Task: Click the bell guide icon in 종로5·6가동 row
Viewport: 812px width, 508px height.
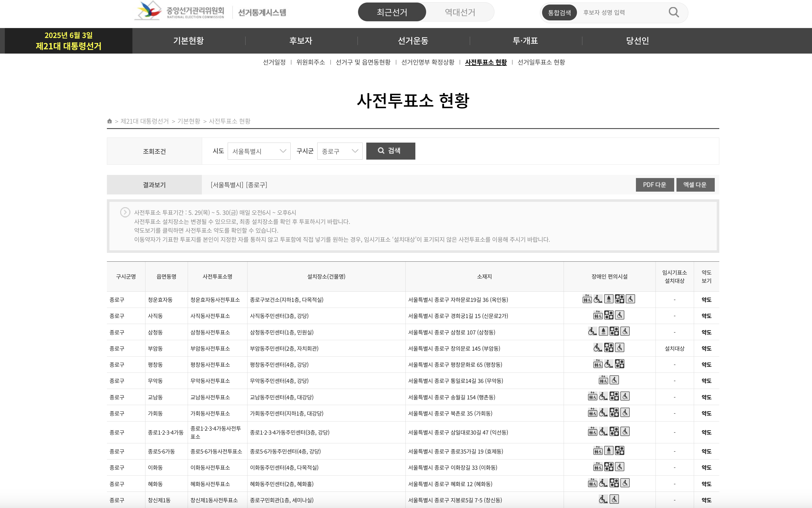Action: point(609,450)
